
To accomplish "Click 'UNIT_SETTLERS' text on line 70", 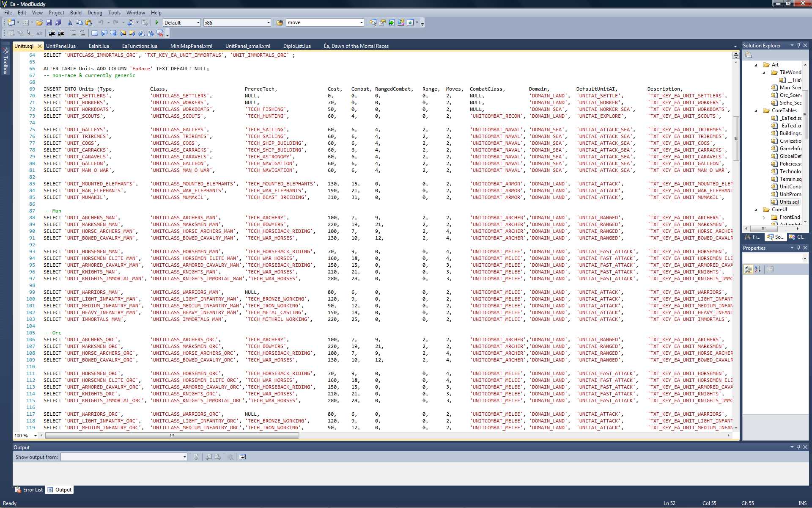I will [x=86, y=96].
